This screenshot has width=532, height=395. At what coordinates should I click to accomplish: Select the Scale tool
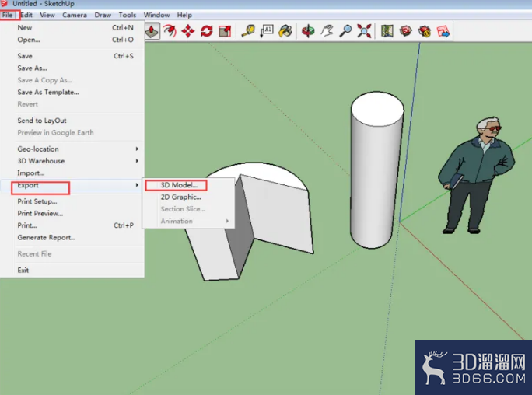(225, 31)
